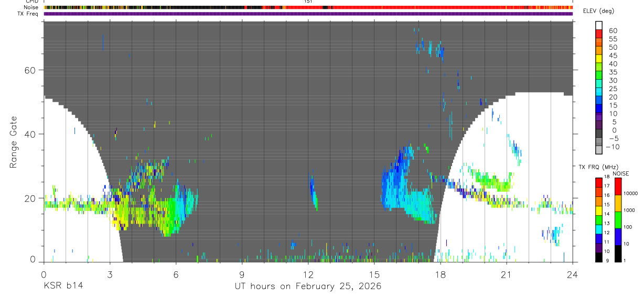Click the "ELEV (deg)" colorbar title

[x=599, y=12]
